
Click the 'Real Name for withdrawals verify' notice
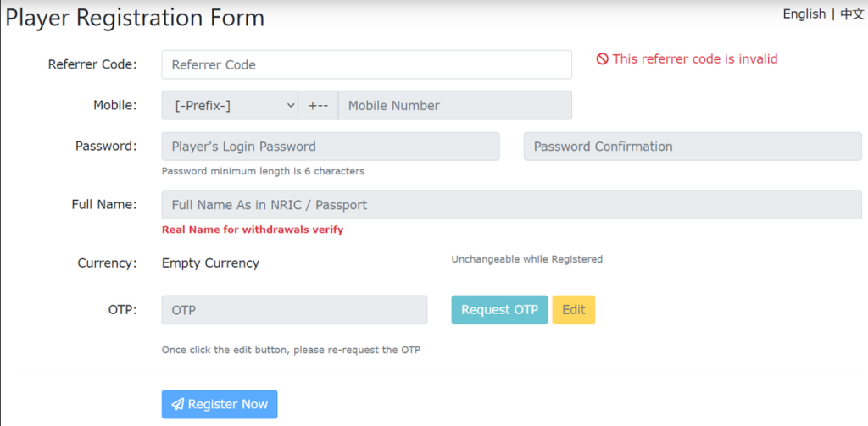(253, 230)
